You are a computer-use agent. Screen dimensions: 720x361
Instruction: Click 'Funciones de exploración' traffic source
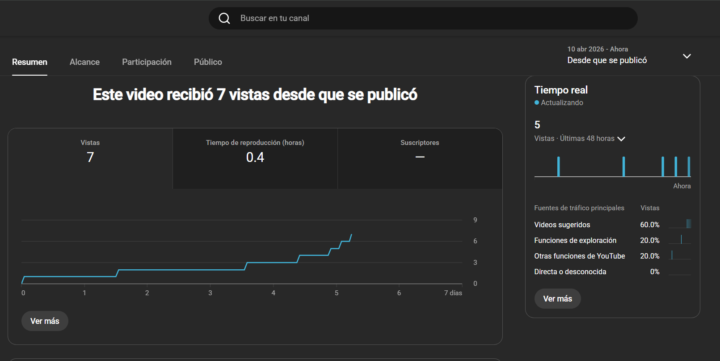click(575, 240)
